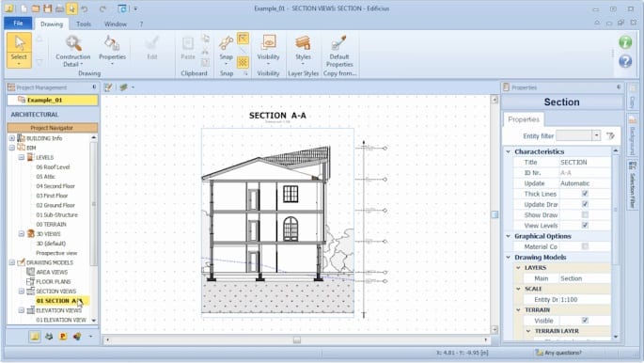The width and height of the screenshot is (644, 363).
Task: Uncheck the View Levels checkbox
Action: [585, 225]
